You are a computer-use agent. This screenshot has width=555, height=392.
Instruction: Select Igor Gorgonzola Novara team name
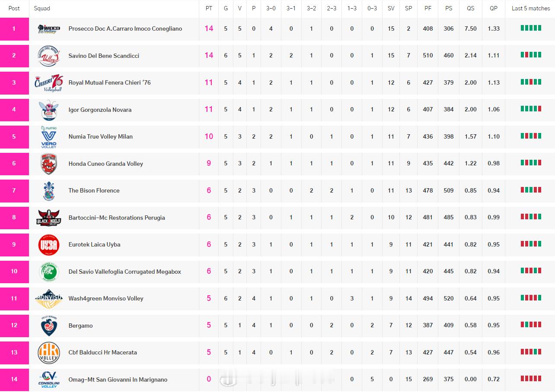[x=100, y=110]
